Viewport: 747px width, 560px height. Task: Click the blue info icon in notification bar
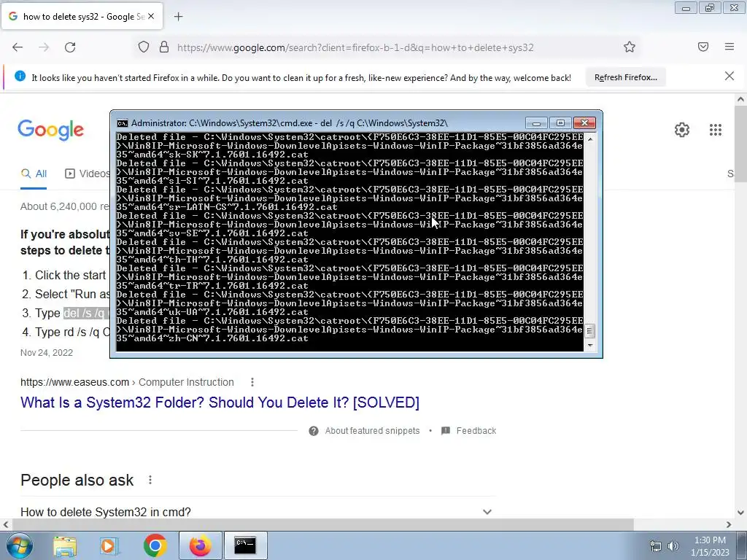(20, 76)
